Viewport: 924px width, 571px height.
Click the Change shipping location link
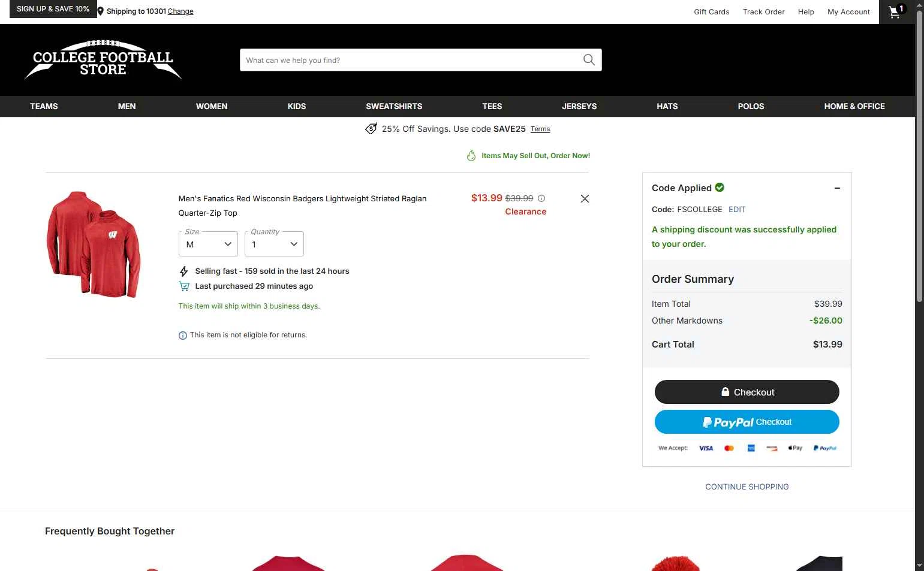[x=180, y=11]
